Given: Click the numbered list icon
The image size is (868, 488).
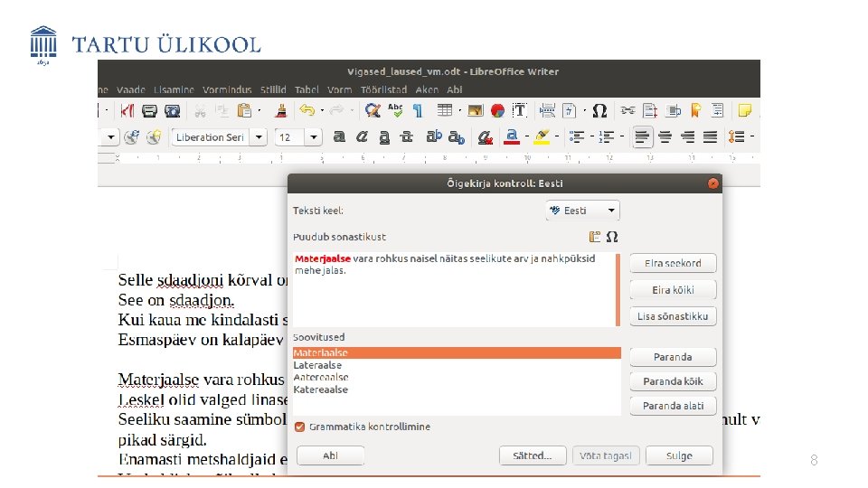Looking at the screenshot, I should (x=607, y=136).
